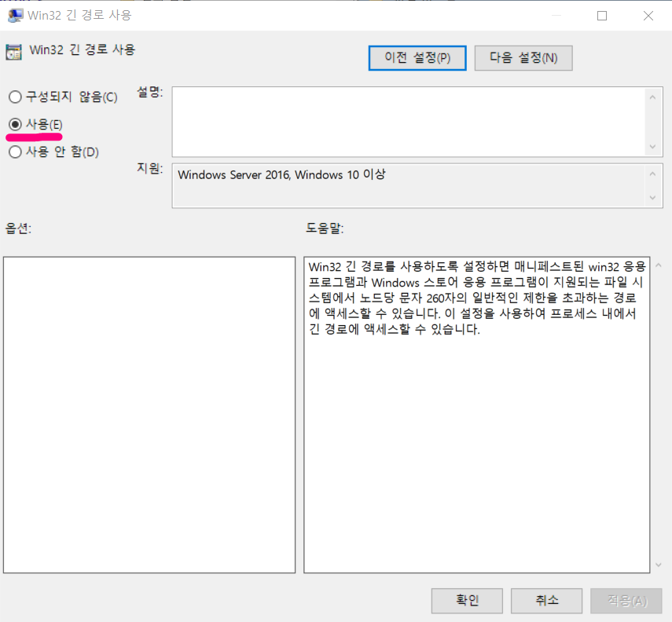Click the 지원 box scroll up arrow
This screenshot has height=622, width=672.
(x=652, y=174)
